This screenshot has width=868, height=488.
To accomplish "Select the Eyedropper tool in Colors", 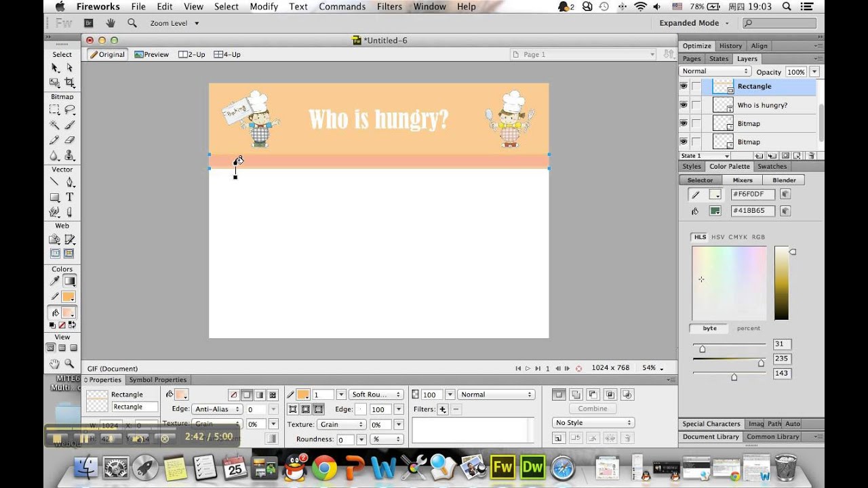I will pyautogui.click(x=55, y=281).
